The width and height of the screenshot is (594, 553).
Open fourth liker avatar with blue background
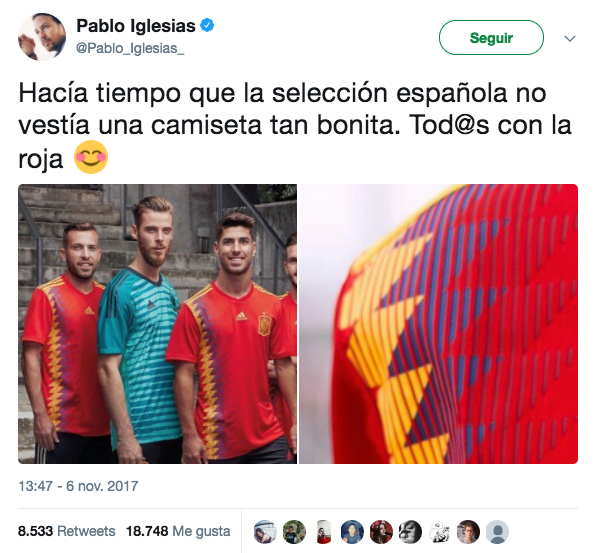[352, 532]
